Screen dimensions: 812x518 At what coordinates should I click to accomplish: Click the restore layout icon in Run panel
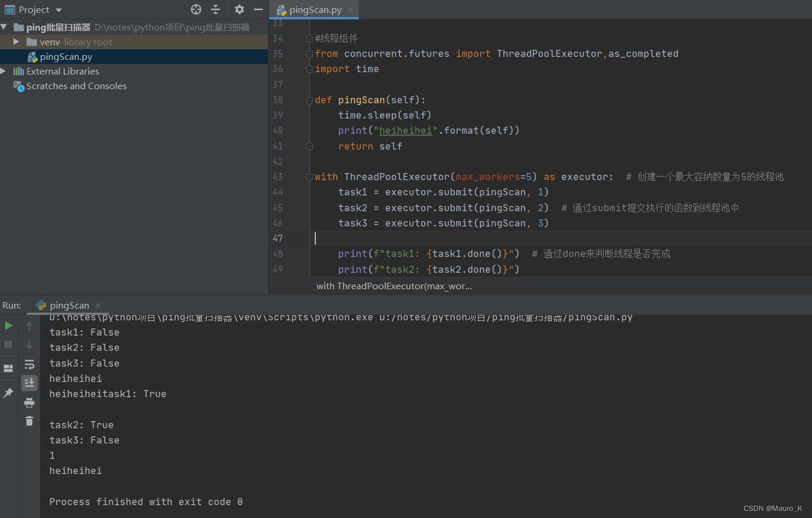(x=9, y=368)
